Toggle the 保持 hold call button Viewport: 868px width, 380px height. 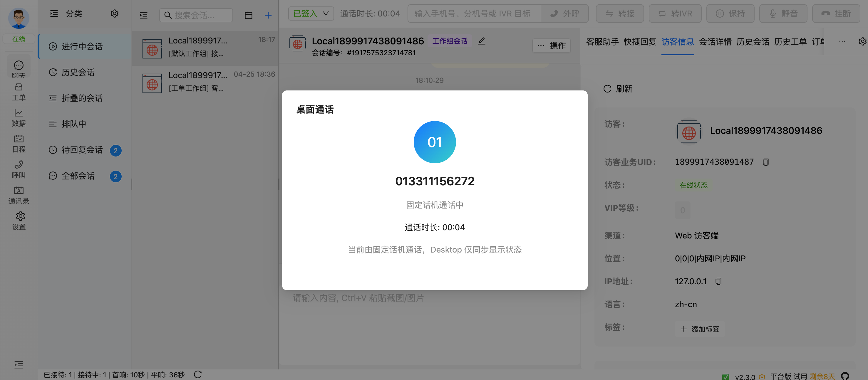[730, 14]
